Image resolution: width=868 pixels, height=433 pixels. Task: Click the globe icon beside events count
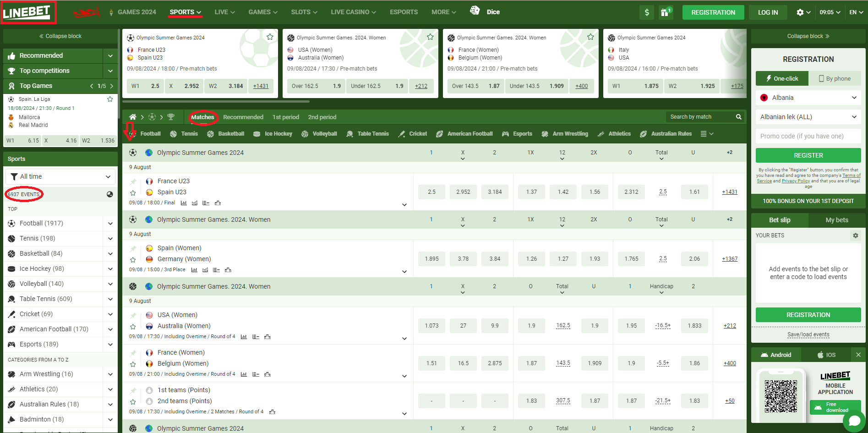tap(110, 194)
